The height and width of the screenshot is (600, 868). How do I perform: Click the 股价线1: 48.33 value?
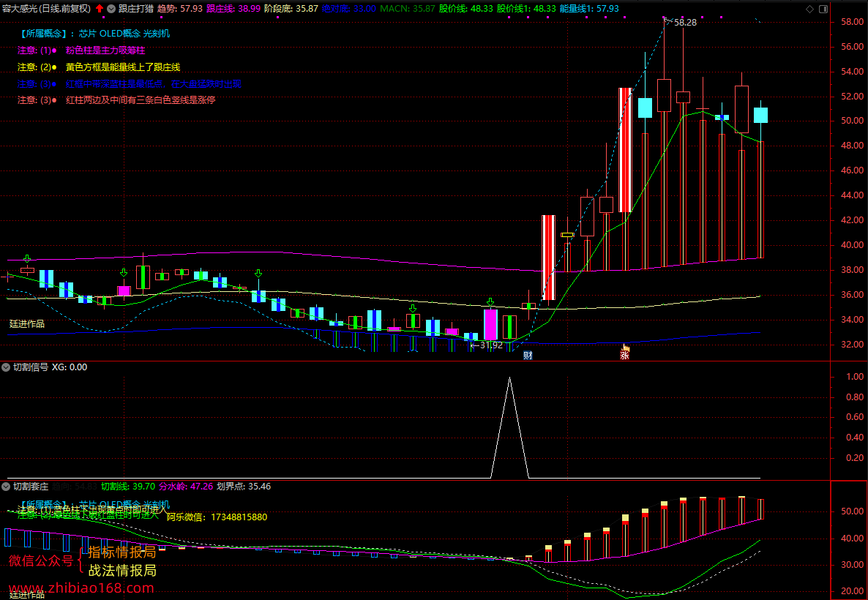point(526,9)
